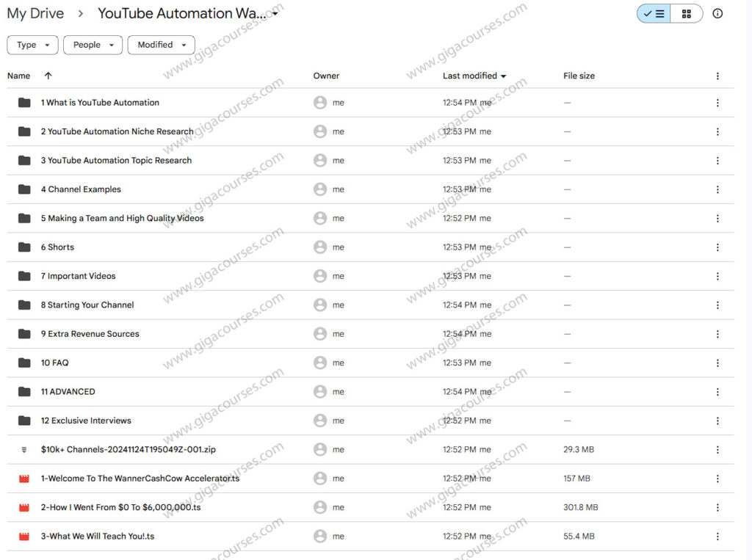Toggle the Last modified sort direction arrow
This screenshot has width=752, height=560.
[x=502, y=76]
